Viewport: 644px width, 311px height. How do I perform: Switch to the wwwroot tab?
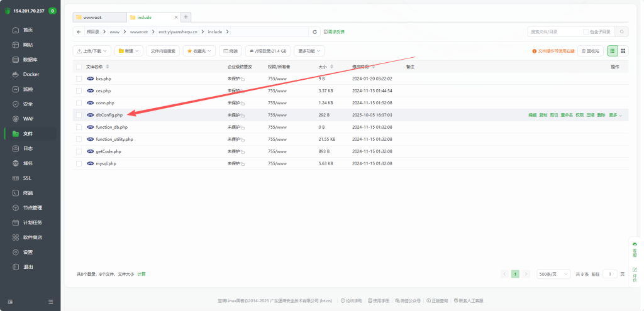coord(98,17)
